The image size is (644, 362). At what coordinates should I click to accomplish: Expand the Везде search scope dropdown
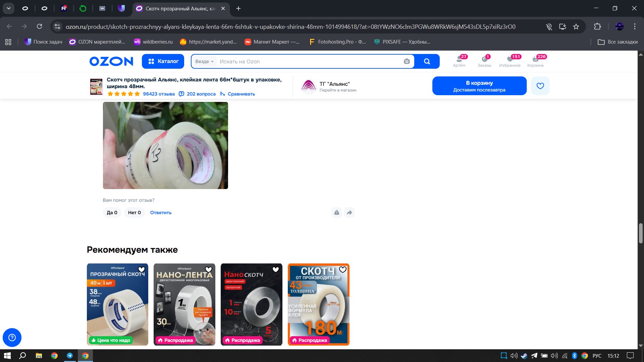coord(204,61)
